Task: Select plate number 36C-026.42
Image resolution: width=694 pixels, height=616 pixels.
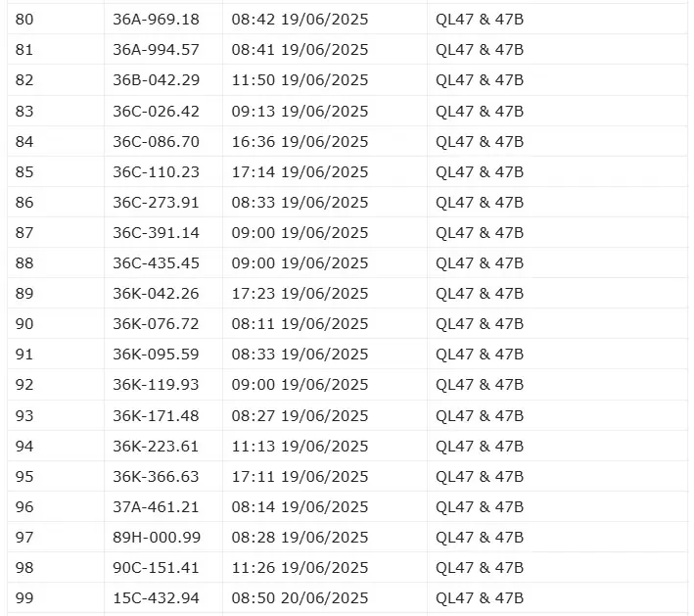Action: 156,111
